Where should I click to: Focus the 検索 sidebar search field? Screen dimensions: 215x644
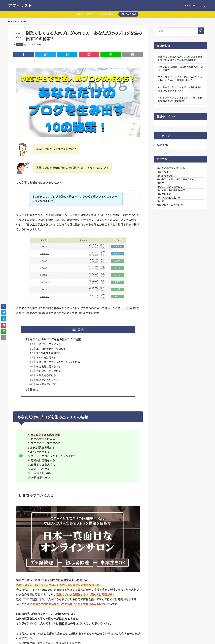point(177,30)
